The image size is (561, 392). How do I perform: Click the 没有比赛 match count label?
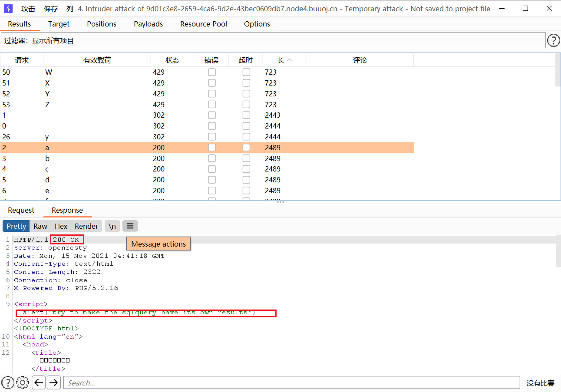pyautogui.click(x=540, y=383)
